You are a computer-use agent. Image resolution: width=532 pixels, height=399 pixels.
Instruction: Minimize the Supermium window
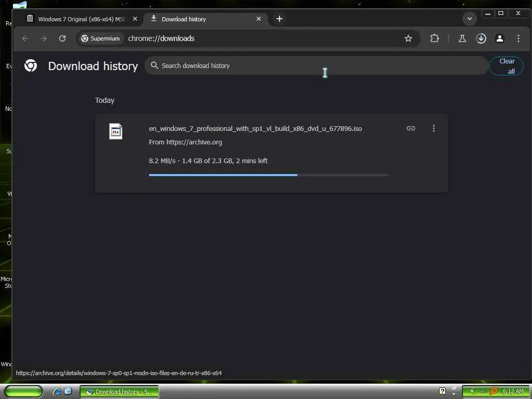(487, 14)
